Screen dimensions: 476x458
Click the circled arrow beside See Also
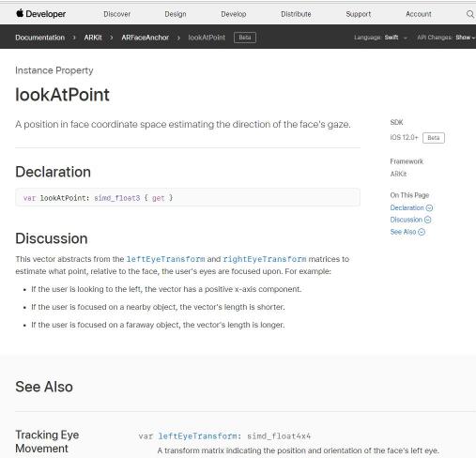coord(422,232)
